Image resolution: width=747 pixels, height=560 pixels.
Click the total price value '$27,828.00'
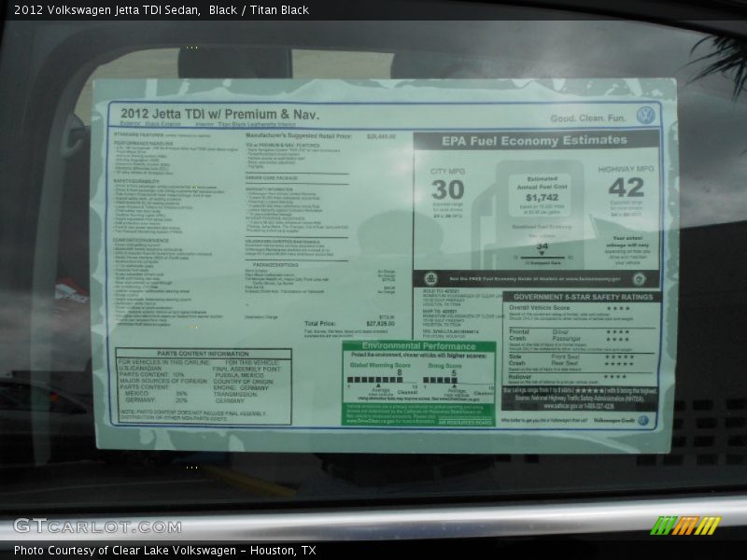(380, 324)
